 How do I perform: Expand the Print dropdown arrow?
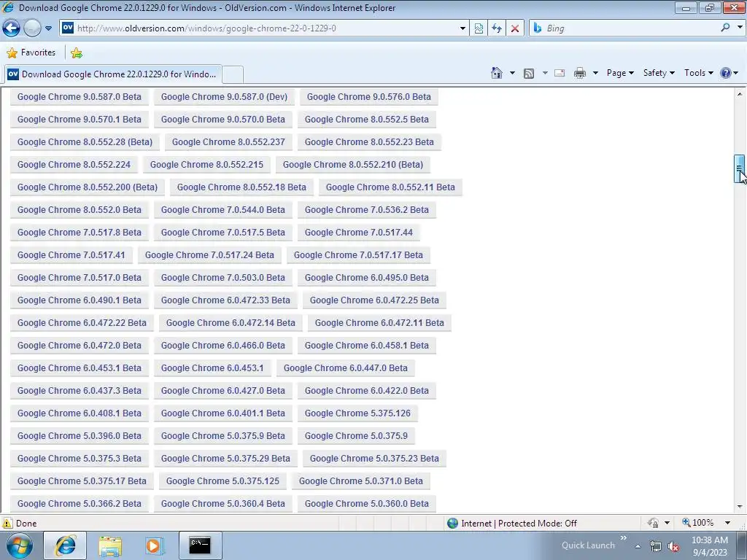pyautogui.click(x=595, y=73)
